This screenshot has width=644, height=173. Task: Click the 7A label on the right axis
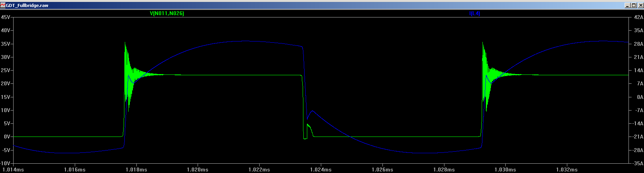tap(640, 83)
